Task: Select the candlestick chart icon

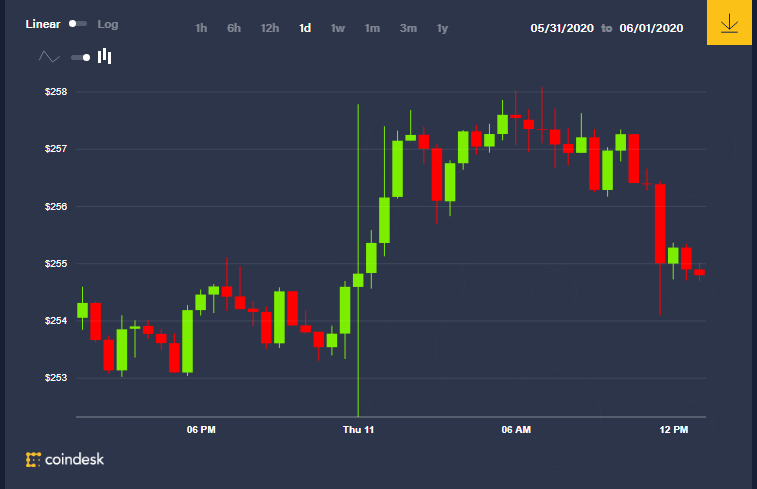Action: (x=104, y=56)
